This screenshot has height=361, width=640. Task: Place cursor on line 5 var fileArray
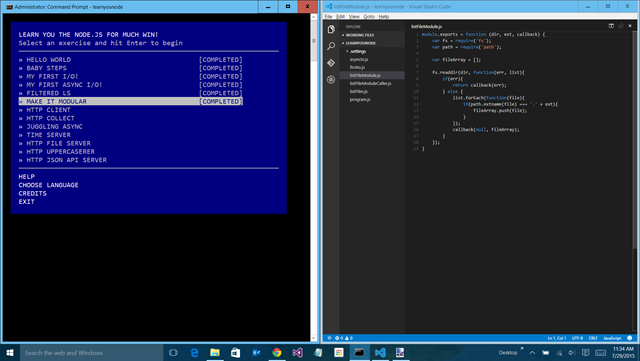click(456, 60)
